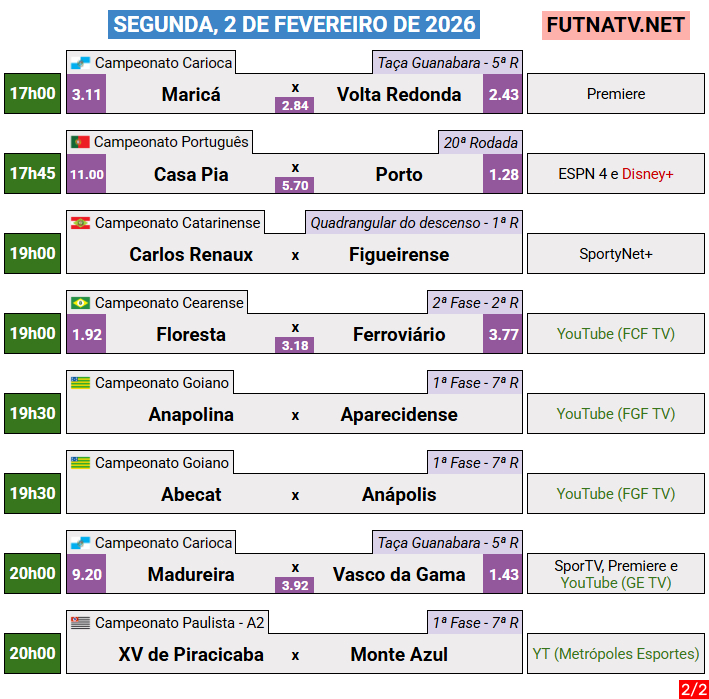This screenshot has height=699, width=709.
Task: Click the Carioca flag above the Madureira match
Action: click(80, 543)
